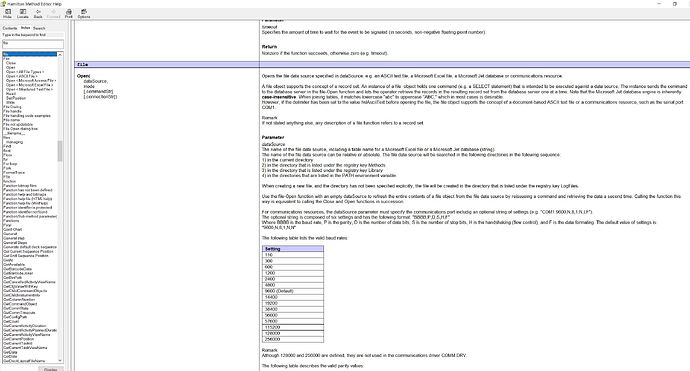This screenshot has height=371, width=690.
Task: Click the Locate toolbar icon
Action: [23, 13]
